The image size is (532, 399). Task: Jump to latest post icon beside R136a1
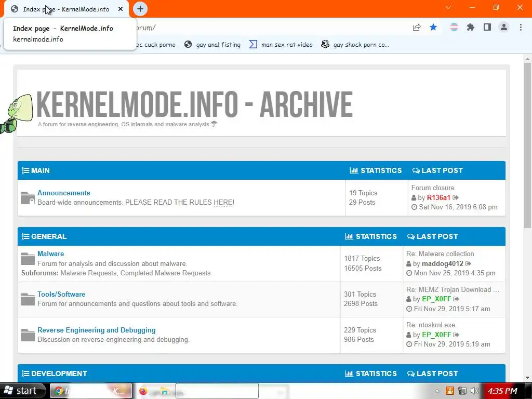point(456,197)
